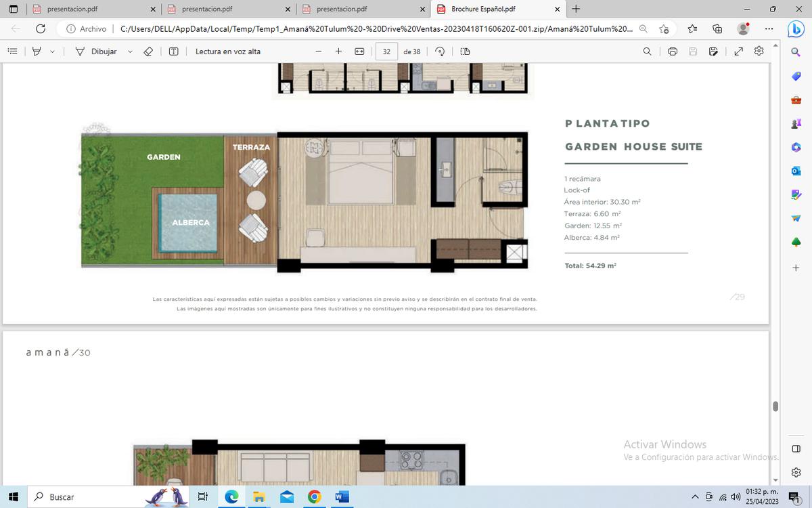Select the eraser tool in PDF toolbar
Screen dimensions: 812x508
[148, 51]
